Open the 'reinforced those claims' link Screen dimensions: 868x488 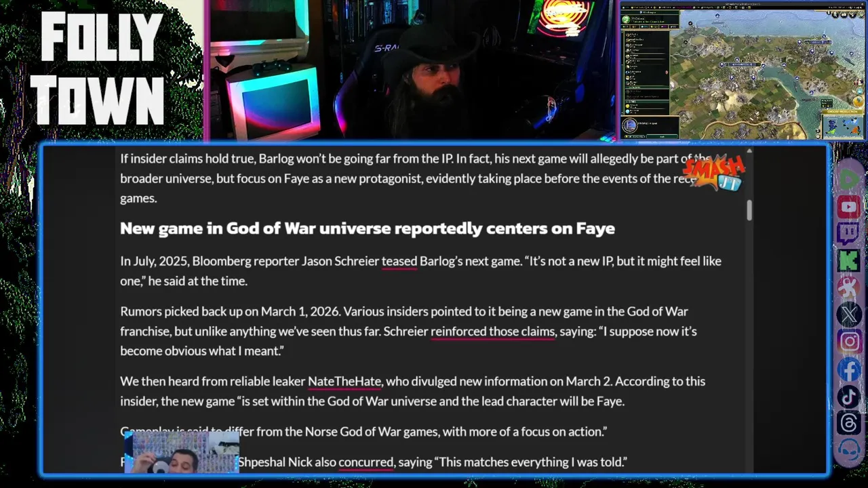point(493,331)
